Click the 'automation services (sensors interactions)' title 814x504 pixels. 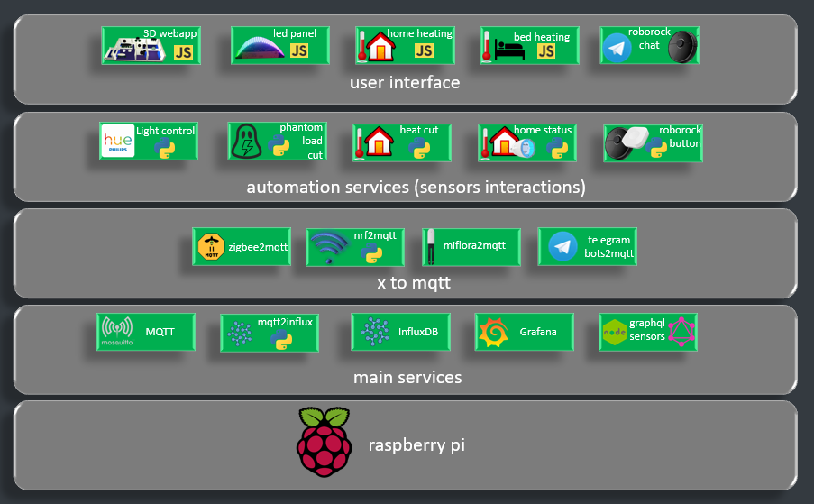pyautogui.click(x=416, y=187)
